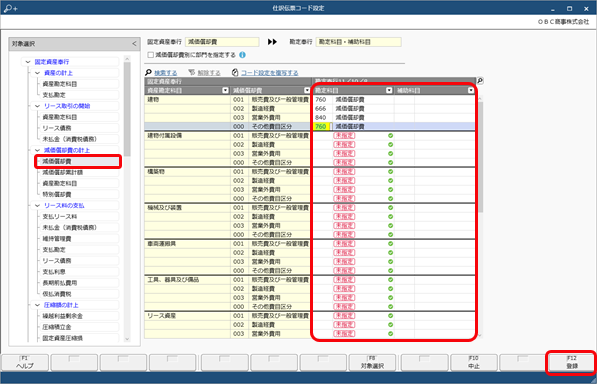Click the magnifier icon at the grid's top-right corner
The height and width of the screenshot is (384, 597).
(x=480, y=81)
